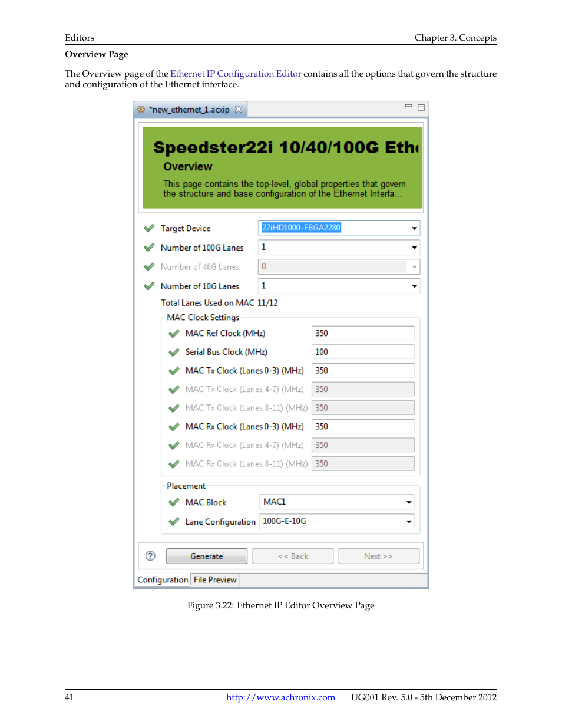Click the Generate button
Screen dimensions: 562x728
click(x=207, y=556)
